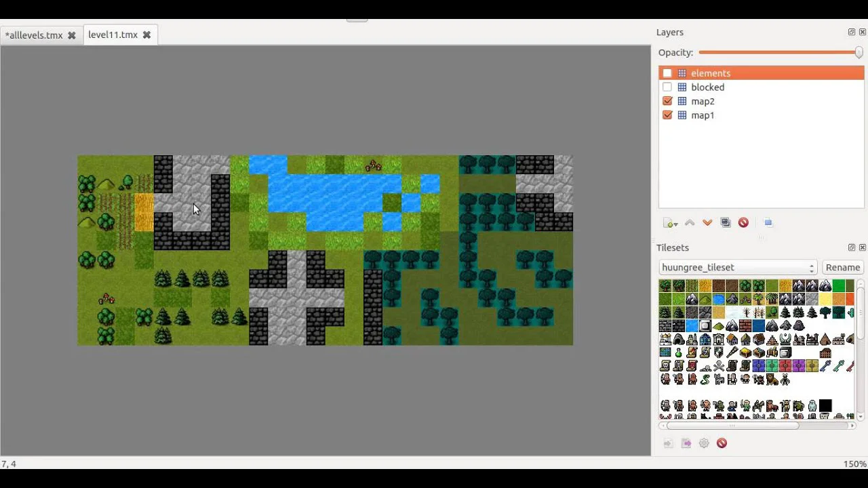Select the map2 layer name

(x=703, y=101)
